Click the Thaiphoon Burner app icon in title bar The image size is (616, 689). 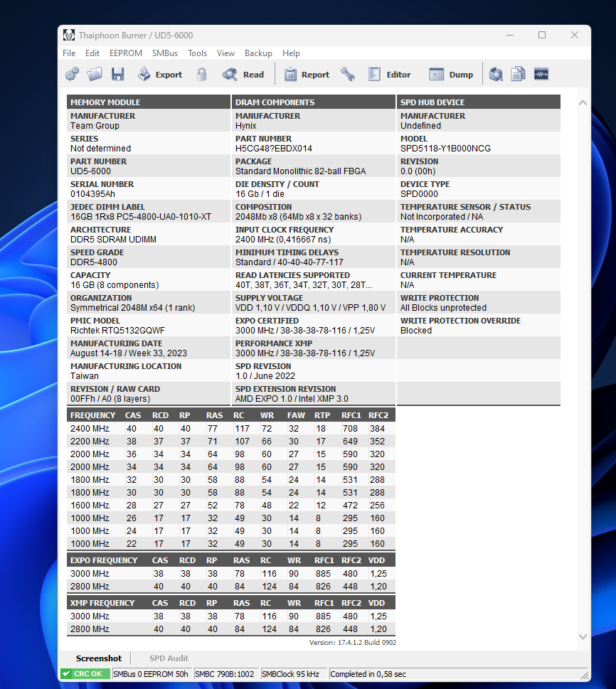(68, 35)
